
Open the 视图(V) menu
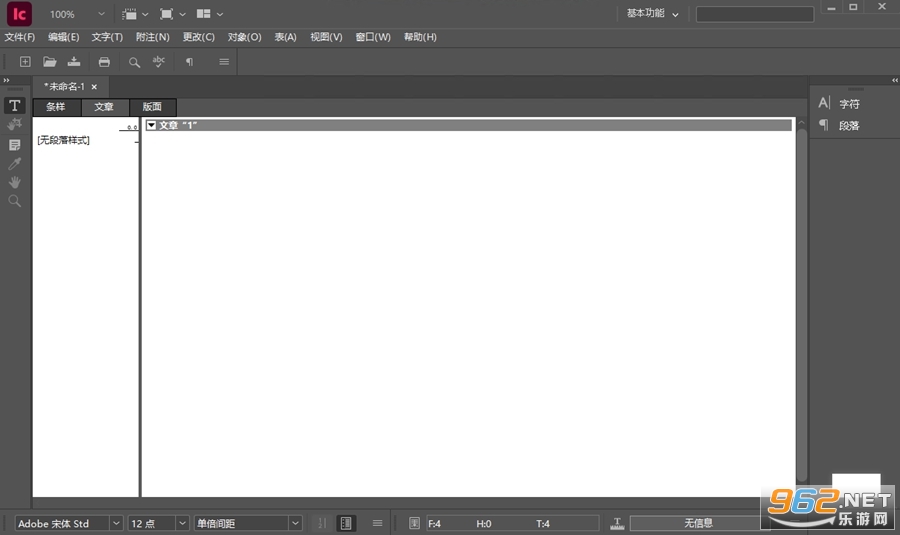point(326,37)
